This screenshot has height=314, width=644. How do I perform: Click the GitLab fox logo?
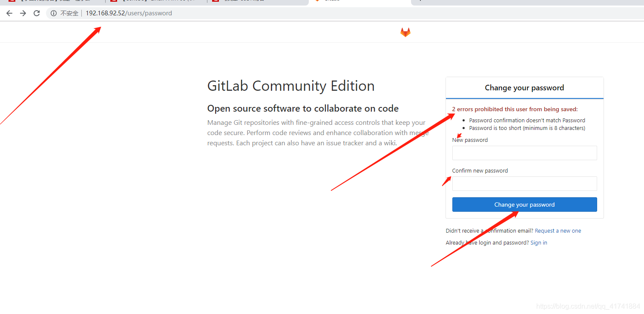405,32
